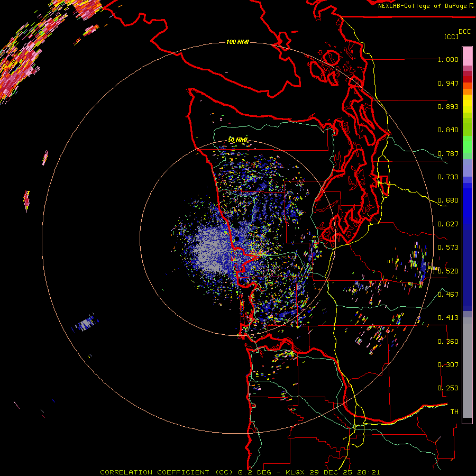Click the 0.680 color scale value
Viewport: 476px width, 476px height.
pyautogui.click(x=448, y=200)
